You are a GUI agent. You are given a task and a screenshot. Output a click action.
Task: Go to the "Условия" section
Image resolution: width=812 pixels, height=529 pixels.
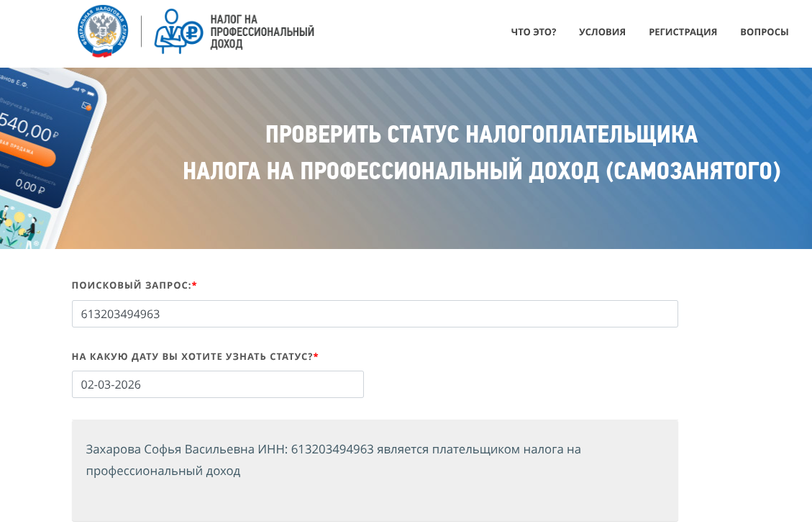[602, 32]
